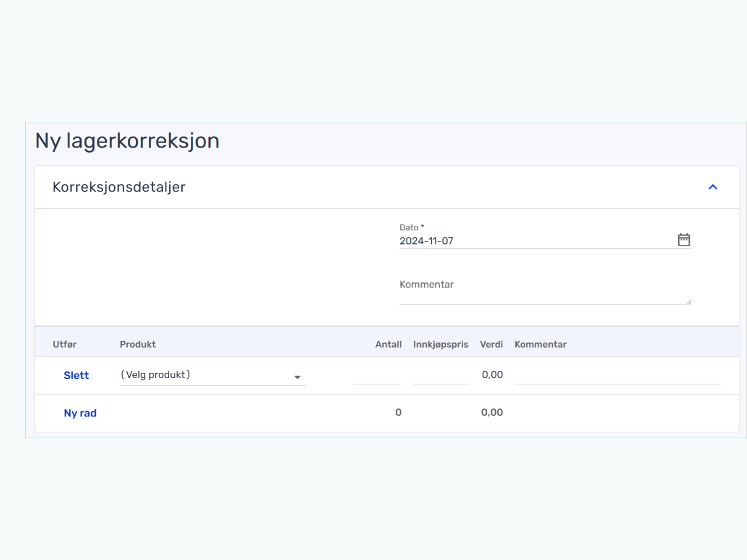This screenshot has width=747, height=560.
Task: Click the Antall input in the product row
Action: [x=377, y=375]
